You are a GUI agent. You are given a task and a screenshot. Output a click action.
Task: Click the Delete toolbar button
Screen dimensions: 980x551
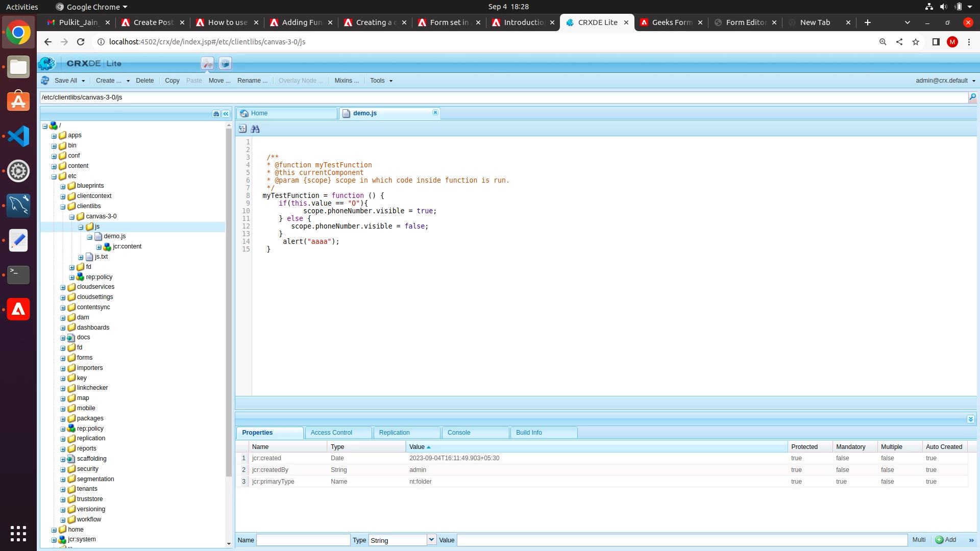(x=144, y=81)
